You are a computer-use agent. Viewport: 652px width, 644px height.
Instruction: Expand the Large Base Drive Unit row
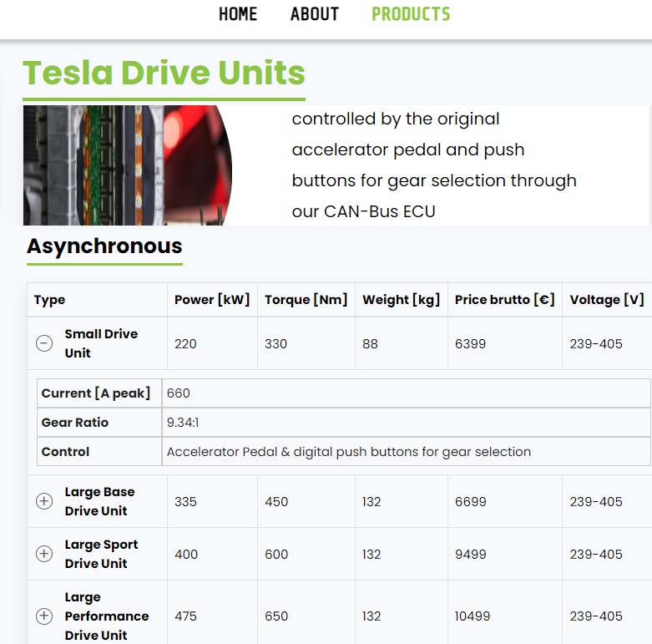click(44, 501)
